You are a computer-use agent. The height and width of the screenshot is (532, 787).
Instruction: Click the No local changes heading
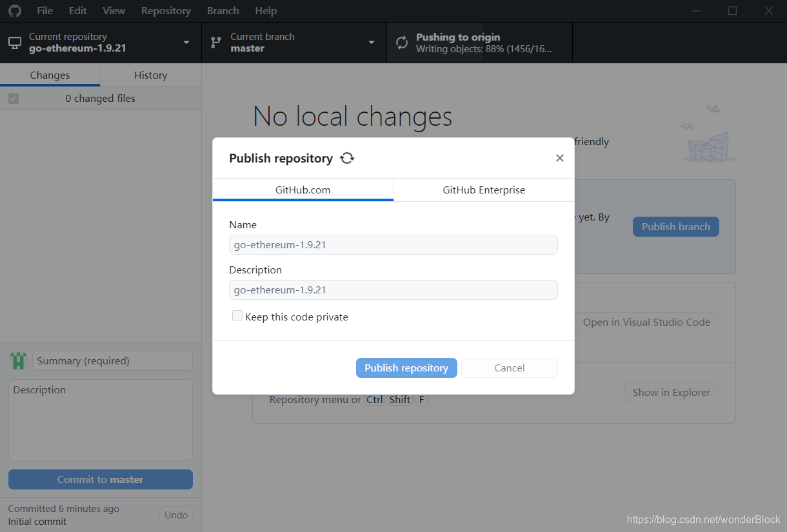[353, 117]
